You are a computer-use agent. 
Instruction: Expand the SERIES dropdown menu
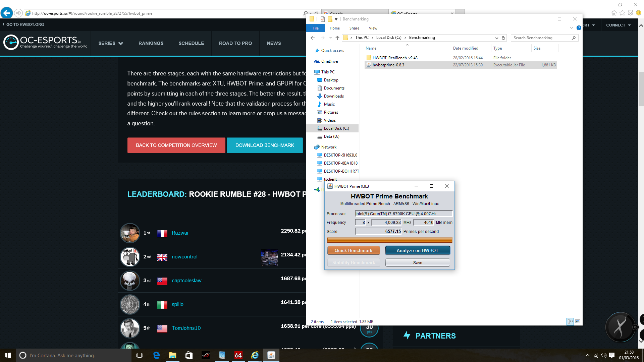[x=111, y=43]
